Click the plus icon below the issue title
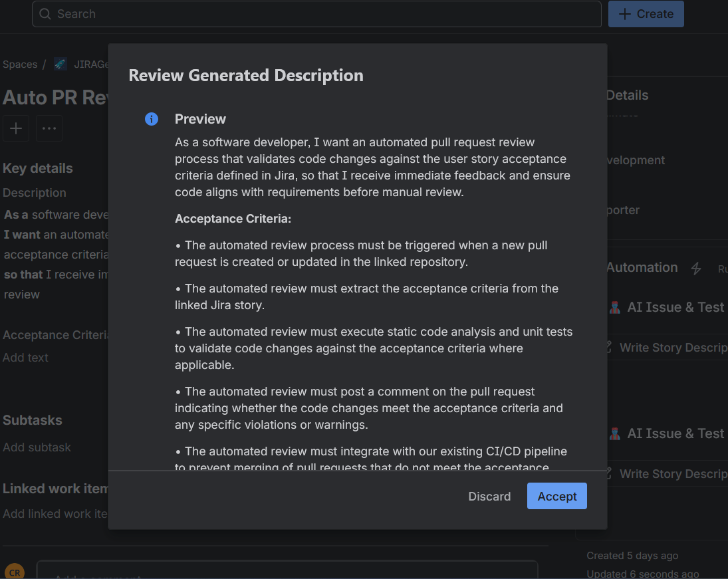The width and height of the screenshot is (728, 579). pos(15,128)
